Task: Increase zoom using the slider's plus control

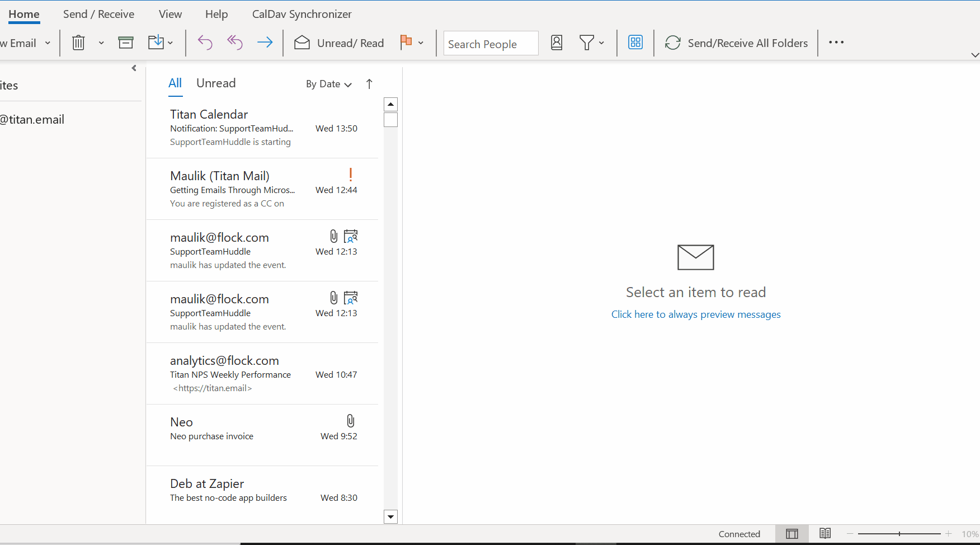Action: pos(948,534)
